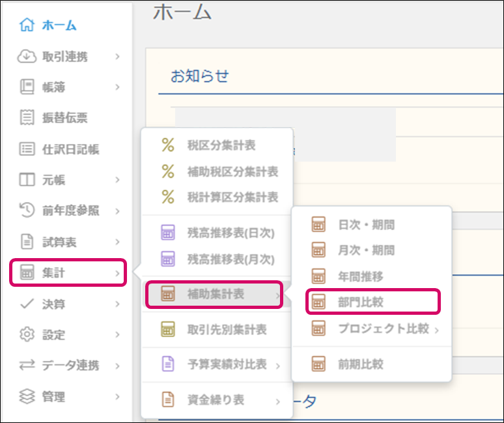
Task: Click the layers icon beside 管理
Action: [27, 396]
